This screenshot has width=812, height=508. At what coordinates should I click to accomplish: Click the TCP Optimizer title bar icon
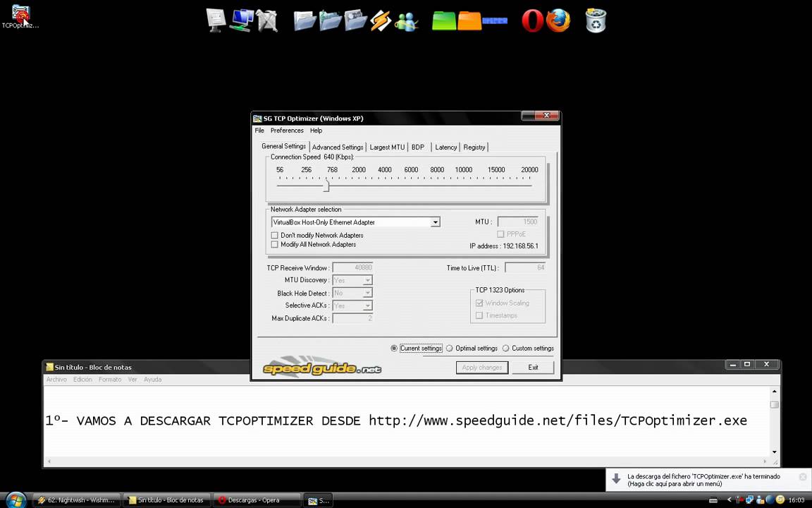tap(257, 119)
